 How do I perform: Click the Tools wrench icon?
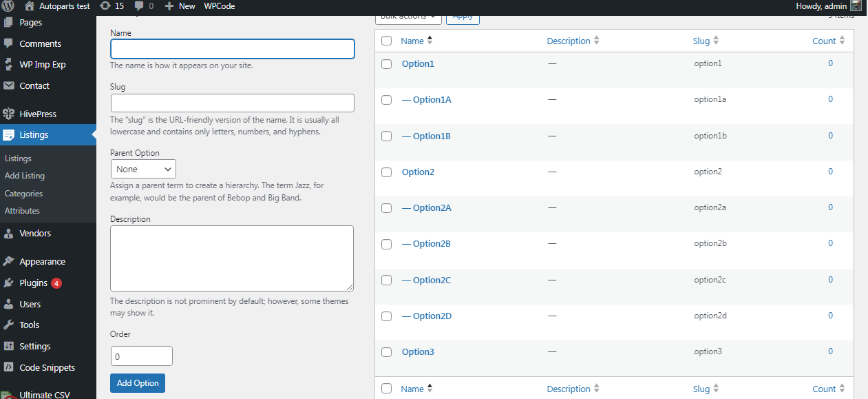point(9,325)
